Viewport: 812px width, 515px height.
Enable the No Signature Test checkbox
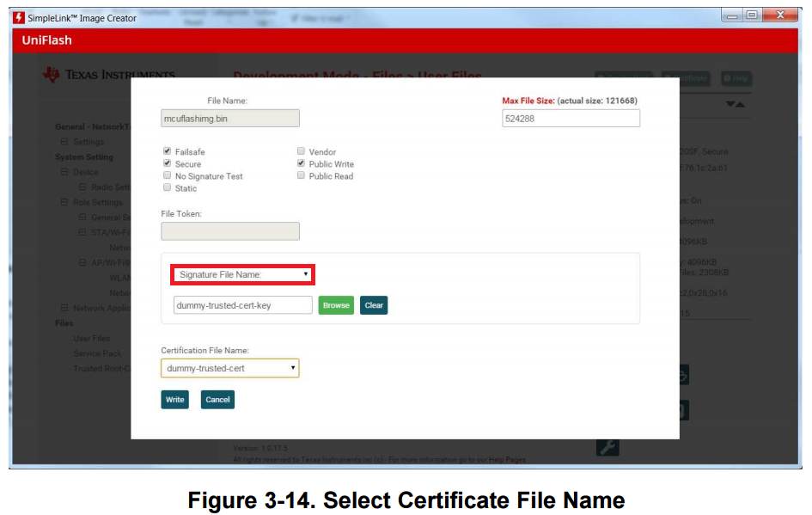point(167,175)
